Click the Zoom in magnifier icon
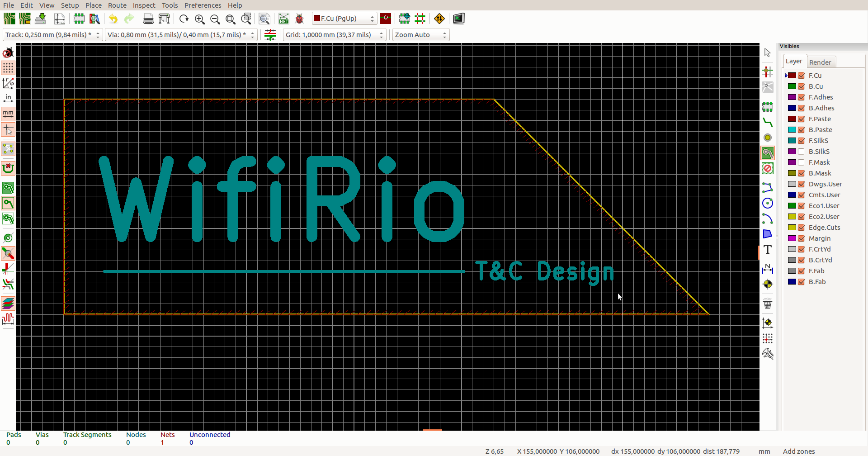Viewport: 868px width, 456px height. click(199, 19)
